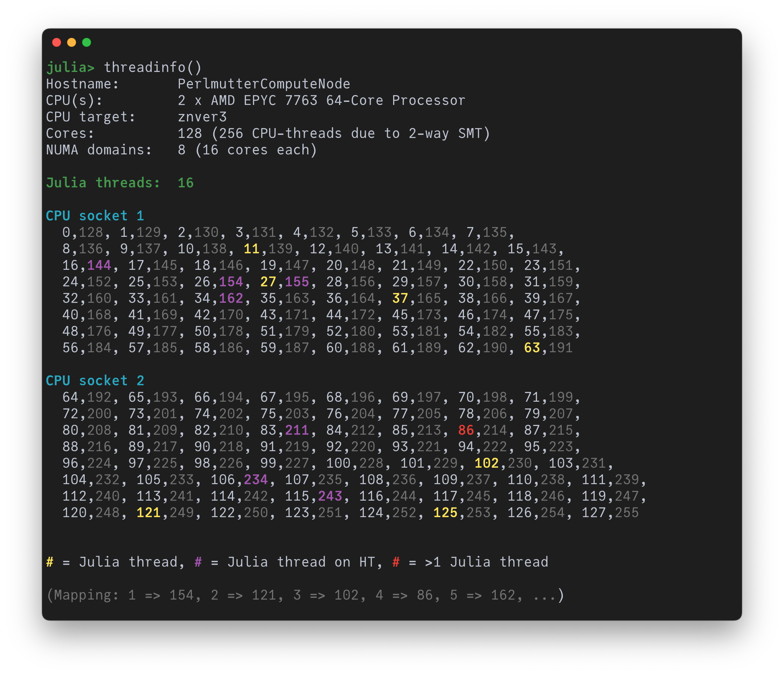Click the 128 cores SMT line
The image size is (784, 676).
pyautogui.click(x=334, y=133)
